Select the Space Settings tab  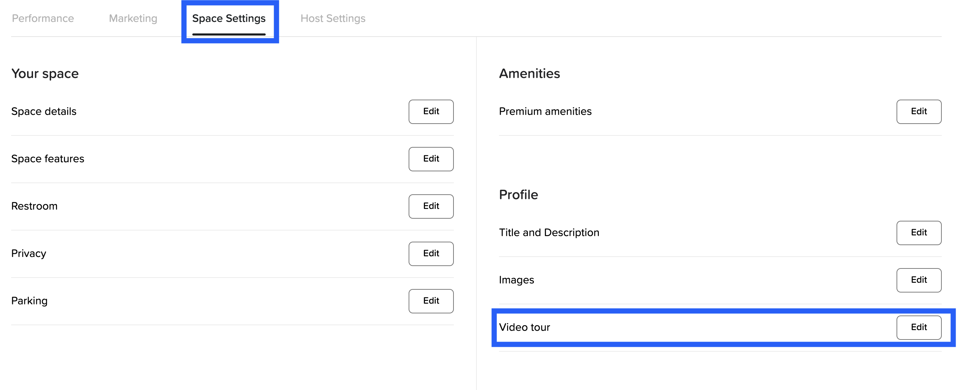click(228, 18)
